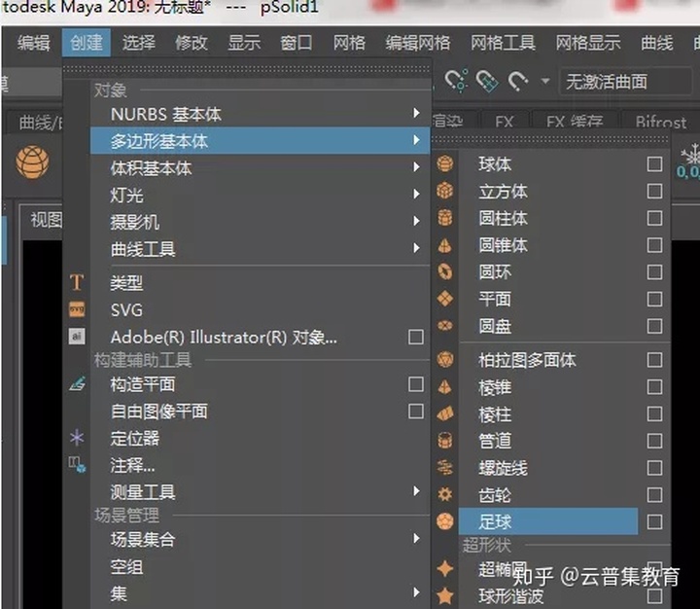Open the snap options dropdown arrow in toolbar
The height and width of the screenshot is (609, 700).
pos(544,82)
